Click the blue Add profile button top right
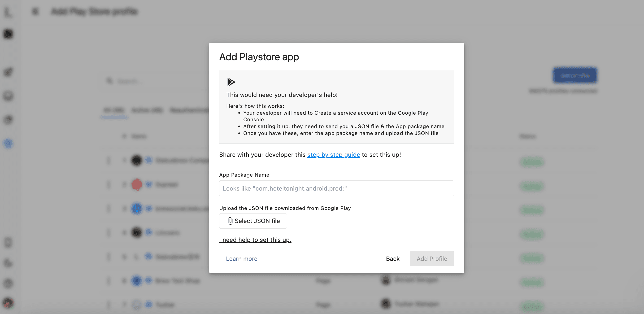Screen dimensions: 644x314 [x=575, y=75]
